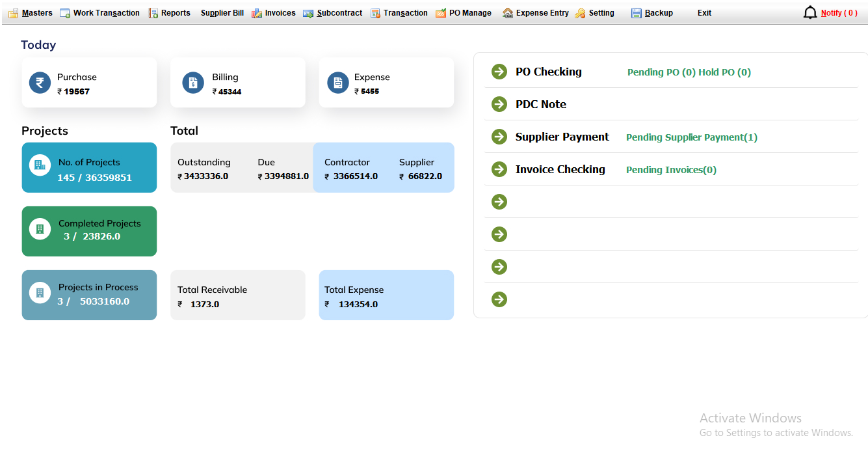Open the Masters menu
Viewport: 868px width, 453px height.
[31, 13]
